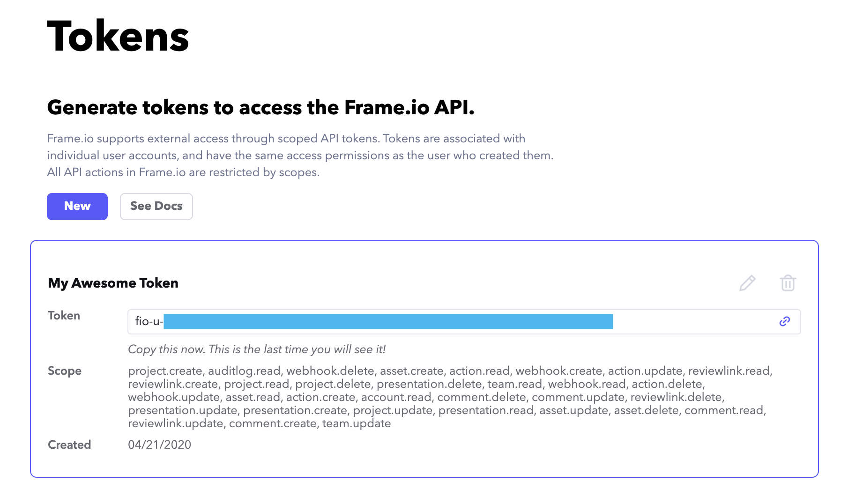Focus the token value field
This screenshot has height=504, width=848.
click(464, 322)
